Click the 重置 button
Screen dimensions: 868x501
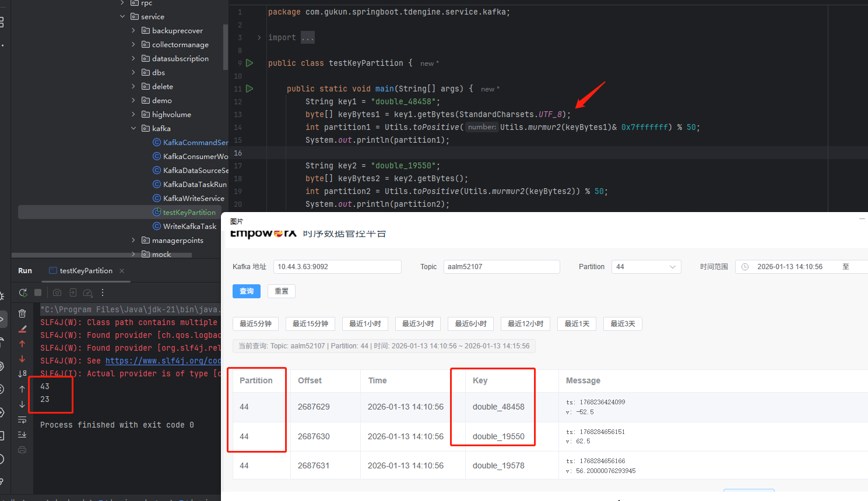[282, 291]
